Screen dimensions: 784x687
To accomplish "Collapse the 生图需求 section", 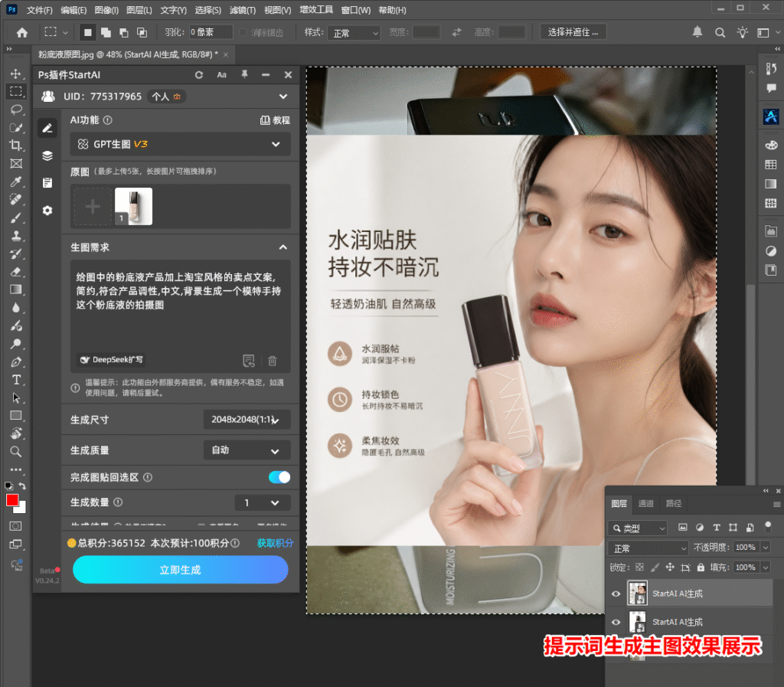I will click(283, 247).
